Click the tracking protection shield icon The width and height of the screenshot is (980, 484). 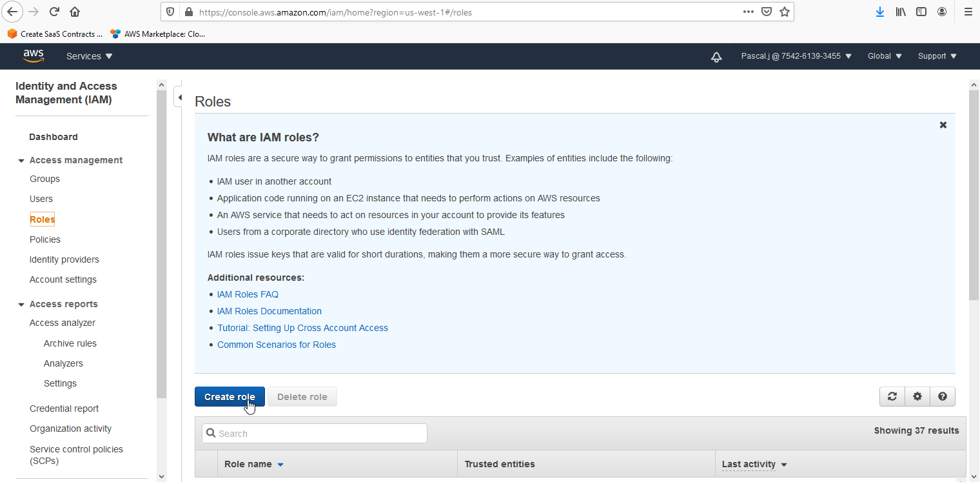(170, 12)
